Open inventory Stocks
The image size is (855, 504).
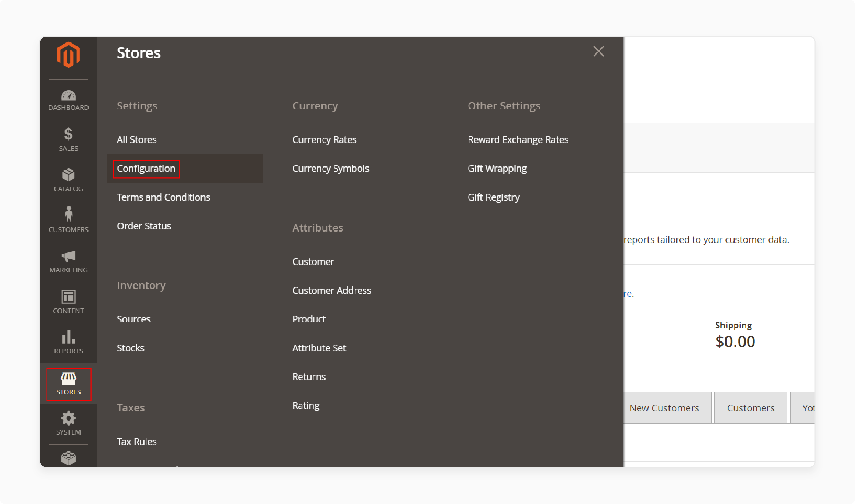[x=130, y=348]
